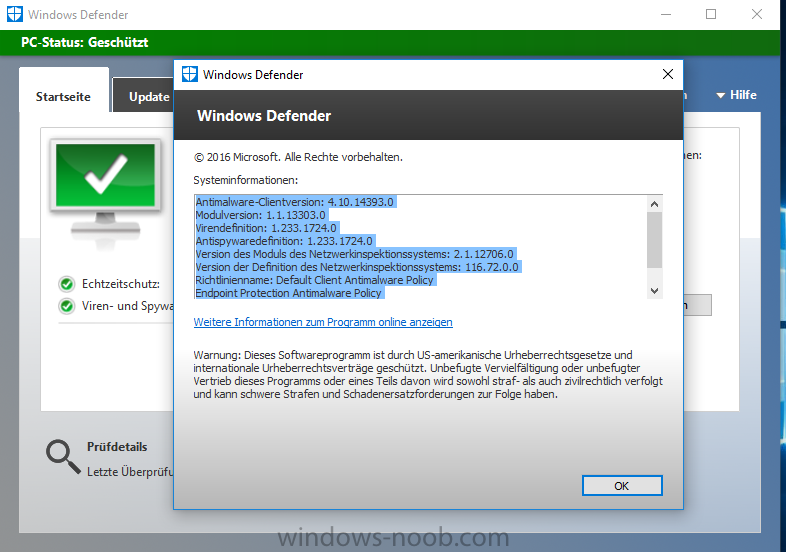Select the 'Antispywaredefinition: 1.233.1724.0' line
The image size is (786, 552).
pyautogui.click(x=284, y=241)
